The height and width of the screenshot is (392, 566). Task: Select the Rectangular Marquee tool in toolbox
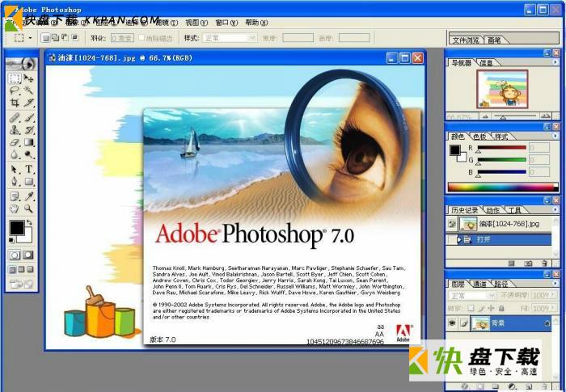[15, 78]
